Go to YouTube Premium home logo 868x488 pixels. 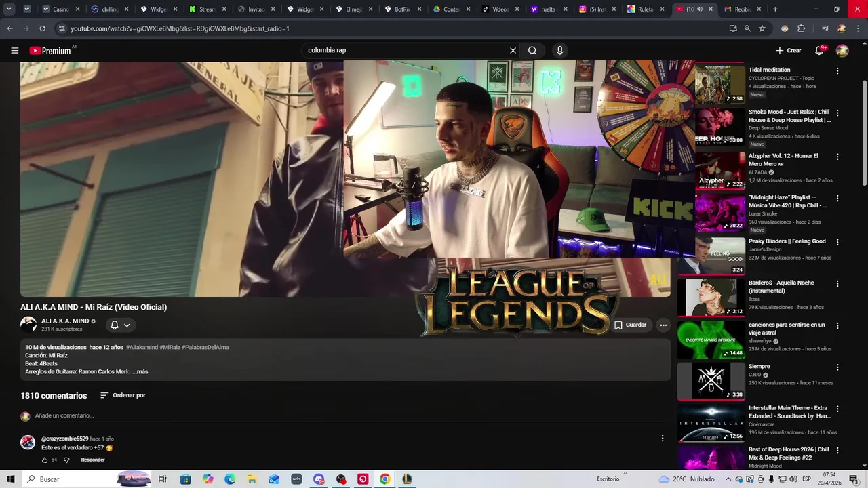(50, 51)
